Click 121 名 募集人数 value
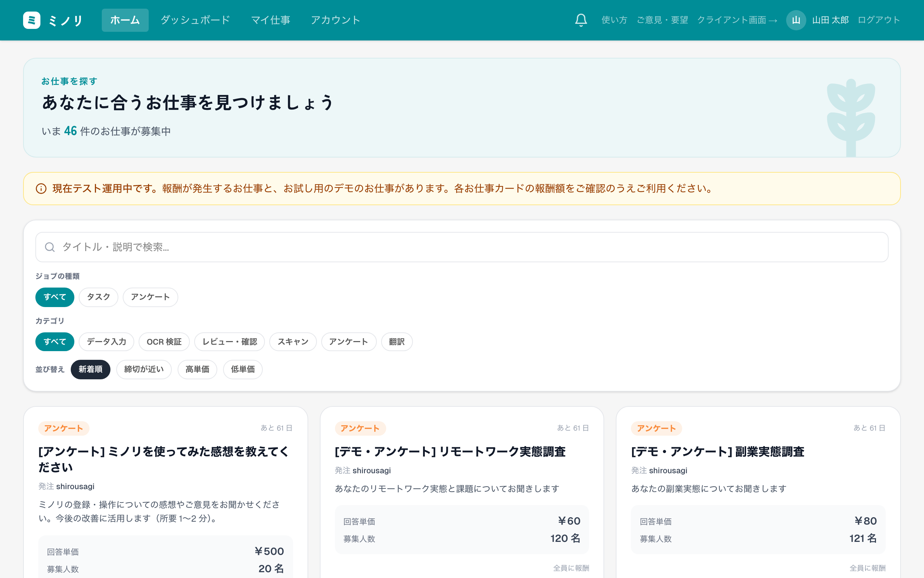The image size is (924, 578). tap(863, 538)
